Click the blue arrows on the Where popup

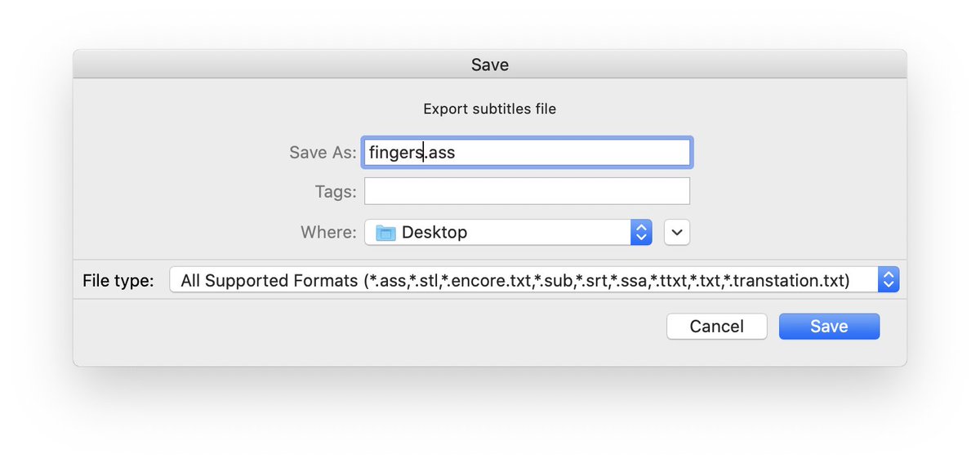[641, 232]
